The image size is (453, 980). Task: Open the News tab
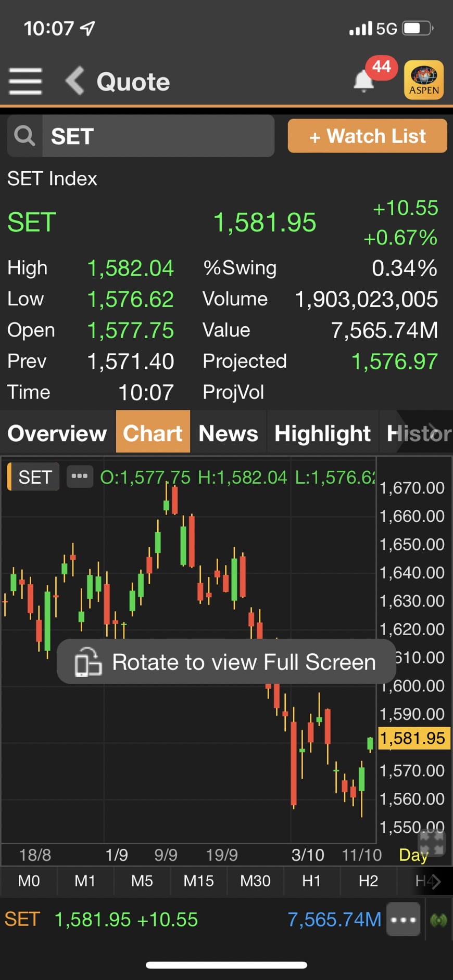click(228, 433)
